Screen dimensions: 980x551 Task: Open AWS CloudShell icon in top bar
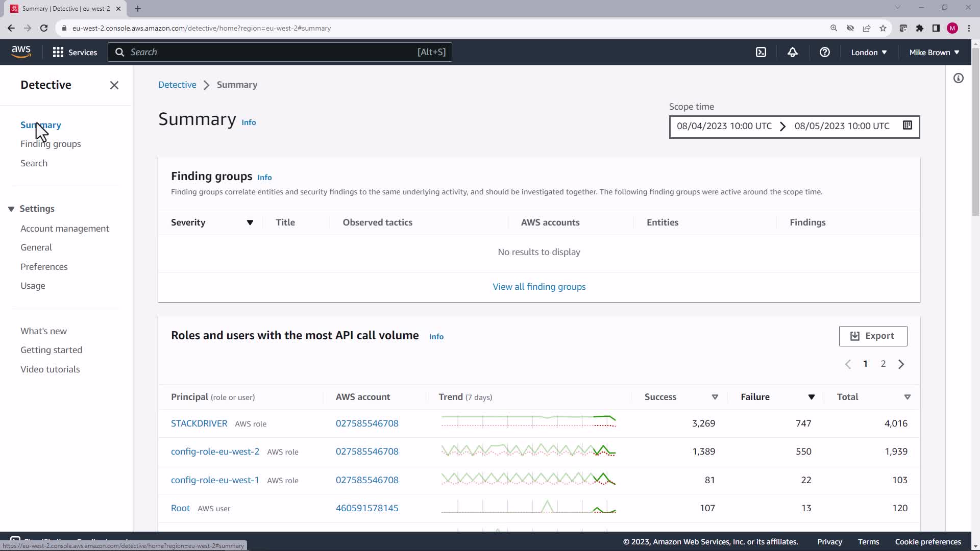click(x=761, y=52)
